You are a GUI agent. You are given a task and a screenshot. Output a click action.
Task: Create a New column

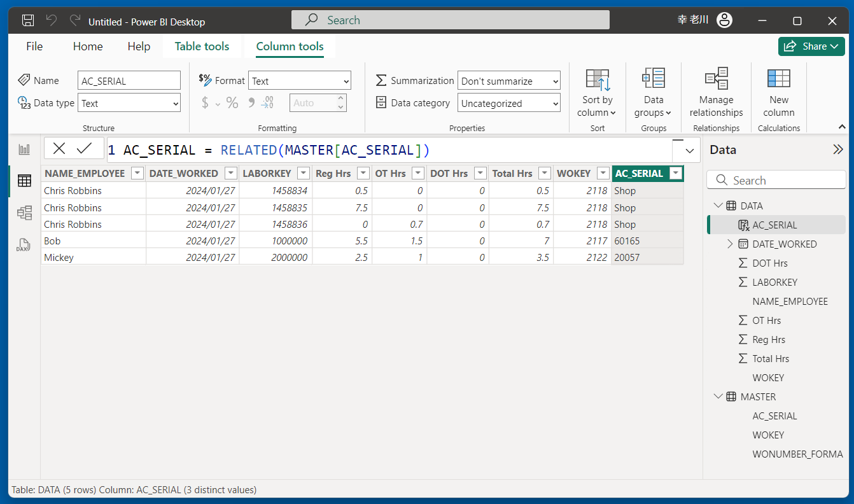click(779, 94)
